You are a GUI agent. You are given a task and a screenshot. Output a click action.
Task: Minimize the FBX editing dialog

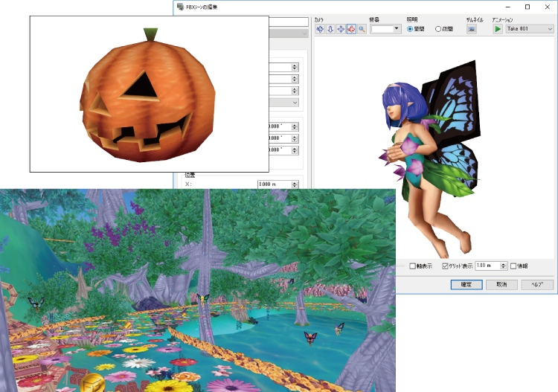(508, 7)
